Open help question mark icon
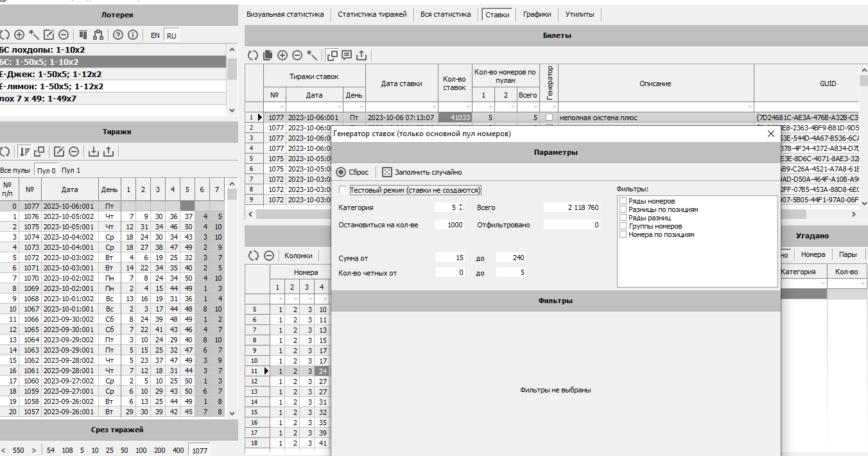 tap(118, 35)
